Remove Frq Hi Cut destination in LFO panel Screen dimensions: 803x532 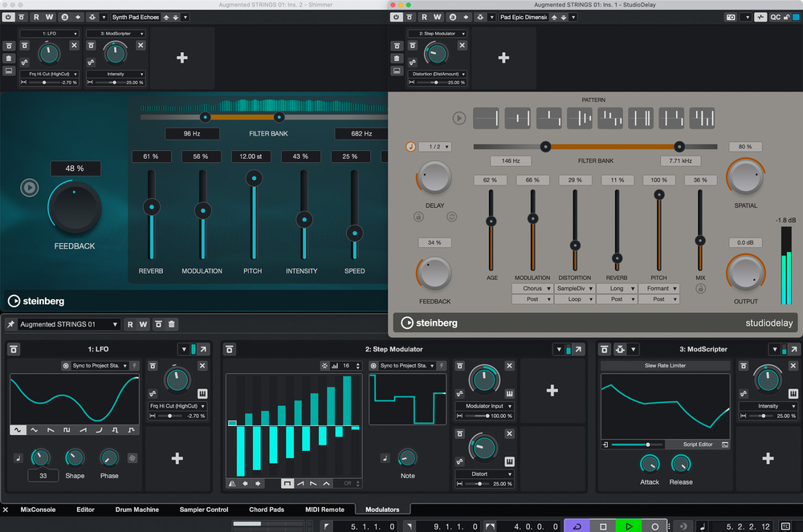tap(202, 366)
